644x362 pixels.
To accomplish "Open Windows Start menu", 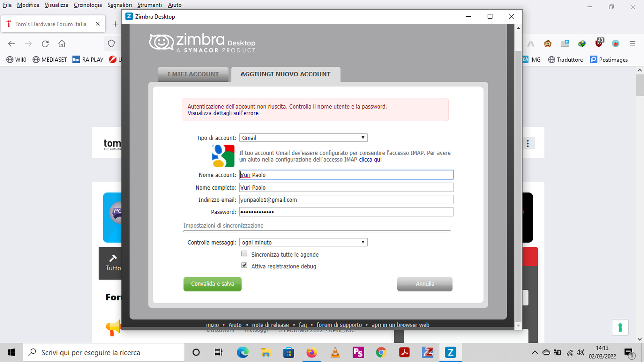I will (11, 352).
